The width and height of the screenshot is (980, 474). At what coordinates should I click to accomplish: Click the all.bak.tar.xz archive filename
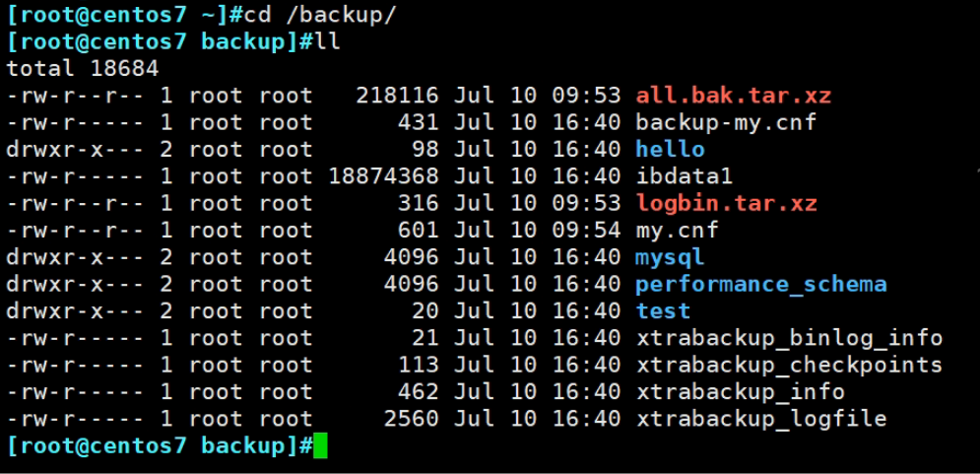tap(733, 96)
